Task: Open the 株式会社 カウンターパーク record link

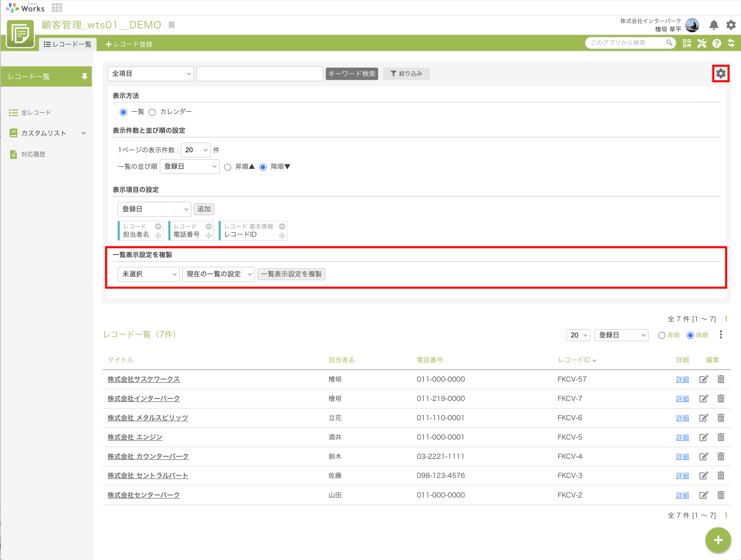Action: [148, 456]
